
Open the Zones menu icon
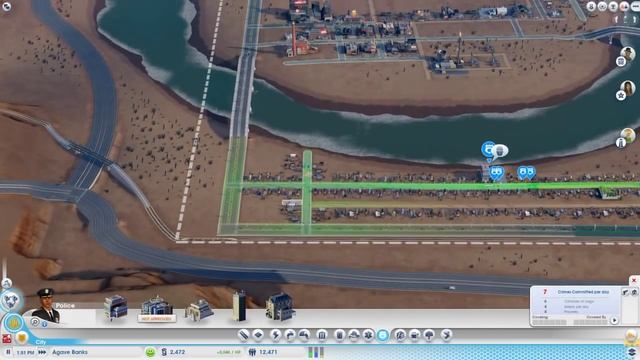[259, 335]
